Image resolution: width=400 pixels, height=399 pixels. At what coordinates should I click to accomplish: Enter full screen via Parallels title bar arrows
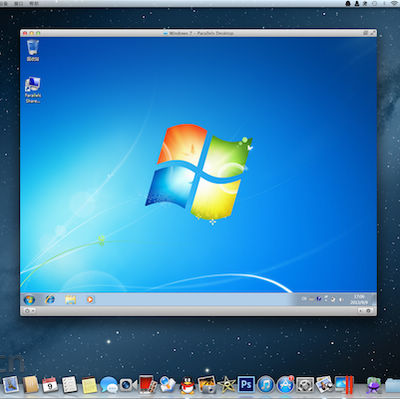pos(372,33)
